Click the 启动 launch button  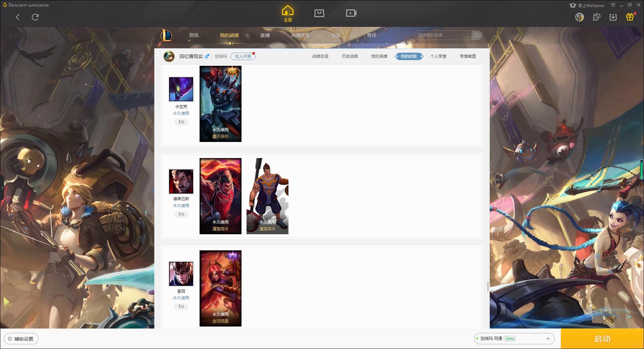pos(602,339)
